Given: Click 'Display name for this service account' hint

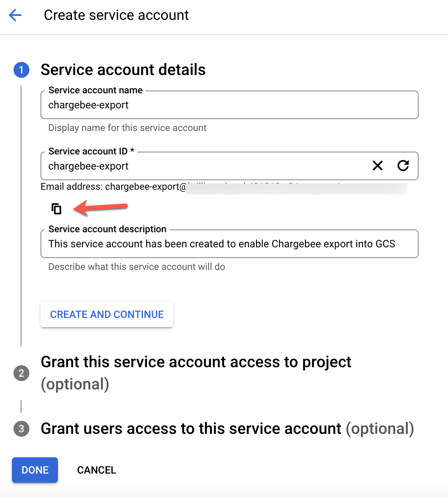Looking at the screenshot, I should [x=127, y=128].
